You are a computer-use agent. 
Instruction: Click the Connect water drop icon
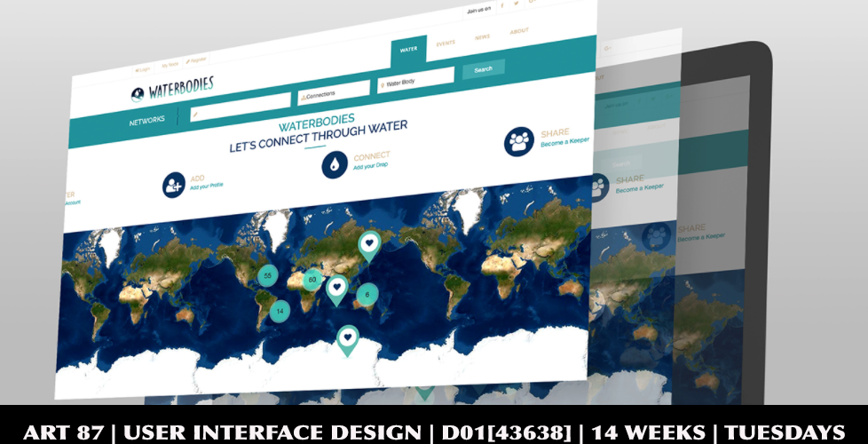(334, 164)
